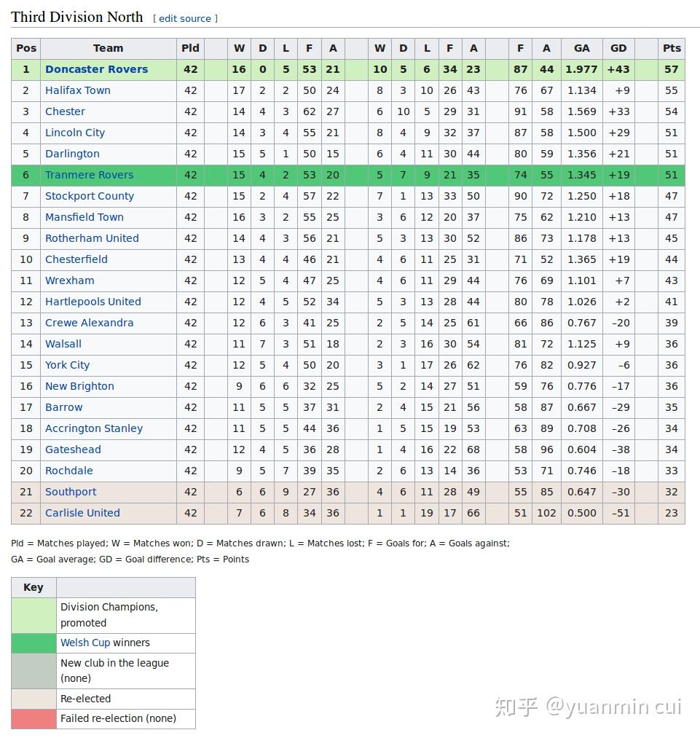Open the Hartlepools United link
This screenshot has width=700, height=738.
pyautogui.click(x=93, y=302)
